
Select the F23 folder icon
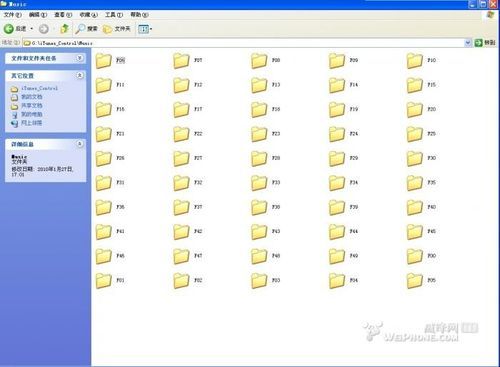tap(259, 134)
